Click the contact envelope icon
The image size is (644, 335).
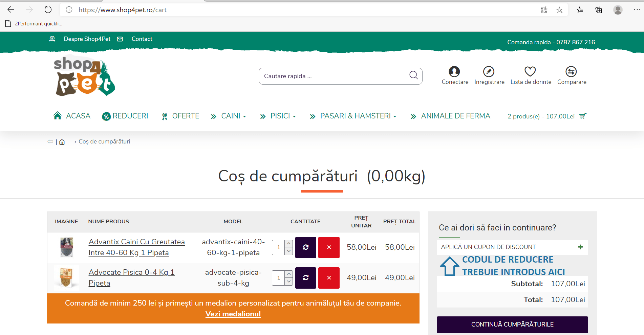(x=120, y=39)
